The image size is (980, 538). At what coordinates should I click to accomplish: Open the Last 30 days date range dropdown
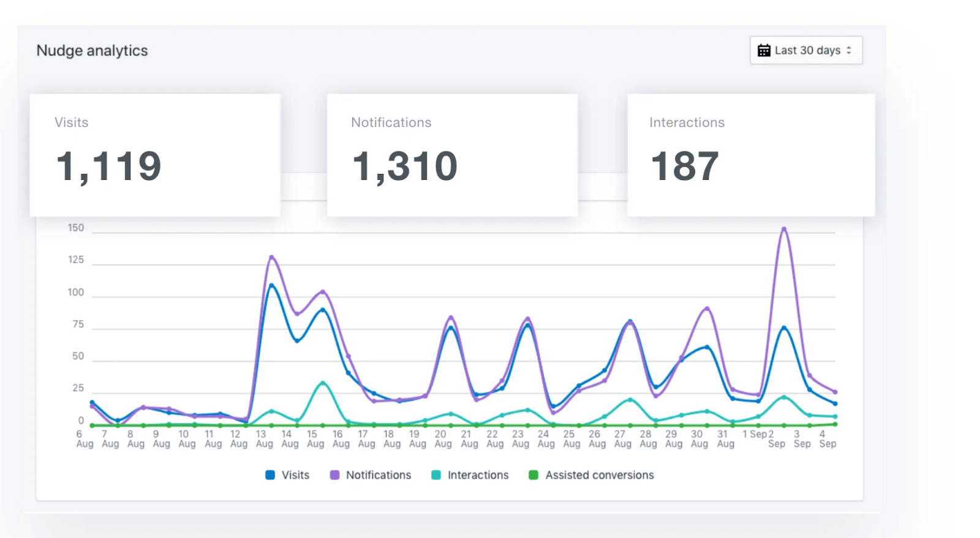coord(806,50)
